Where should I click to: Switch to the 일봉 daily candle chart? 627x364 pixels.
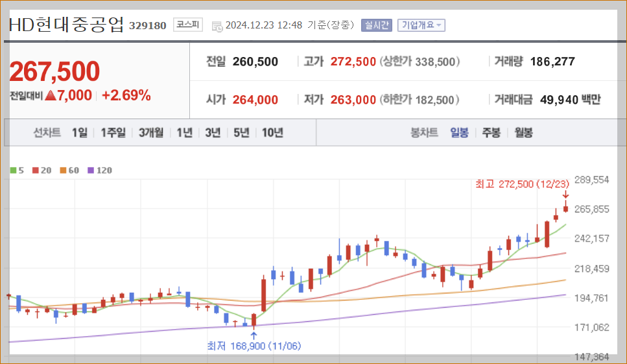(460, 133)
